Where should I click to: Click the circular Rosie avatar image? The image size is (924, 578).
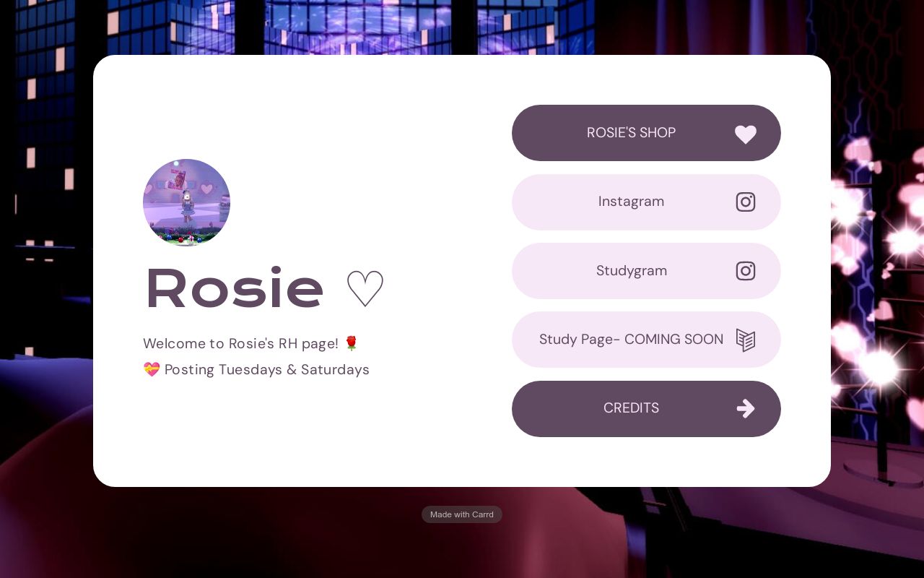coord(186,203)
